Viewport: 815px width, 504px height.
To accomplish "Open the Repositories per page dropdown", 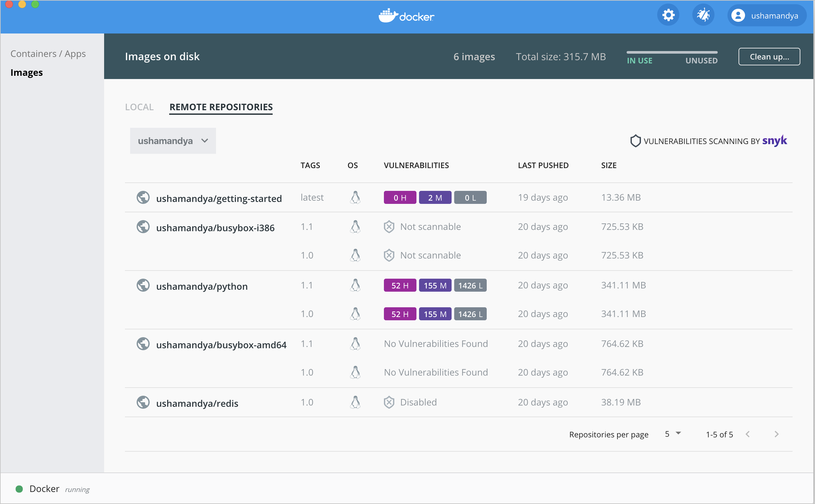I will [x=672, y=434].
